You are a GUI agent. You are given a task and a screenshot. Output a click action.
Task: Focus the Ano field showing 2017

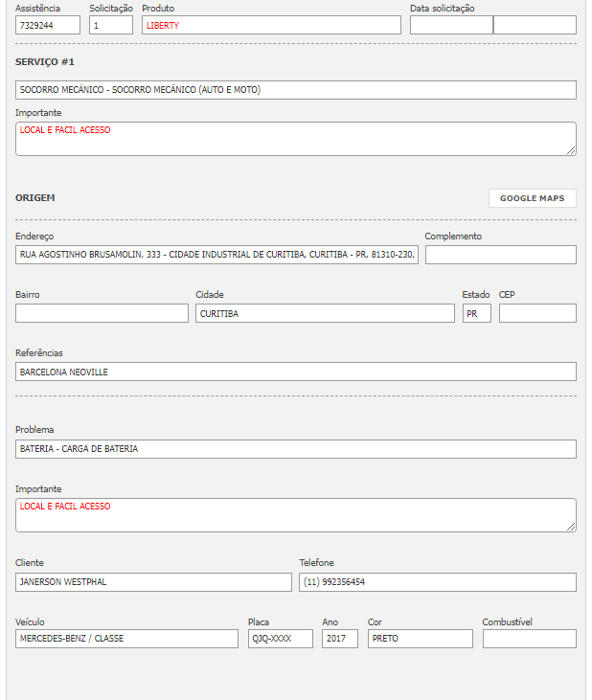click(x=339, y=639)
